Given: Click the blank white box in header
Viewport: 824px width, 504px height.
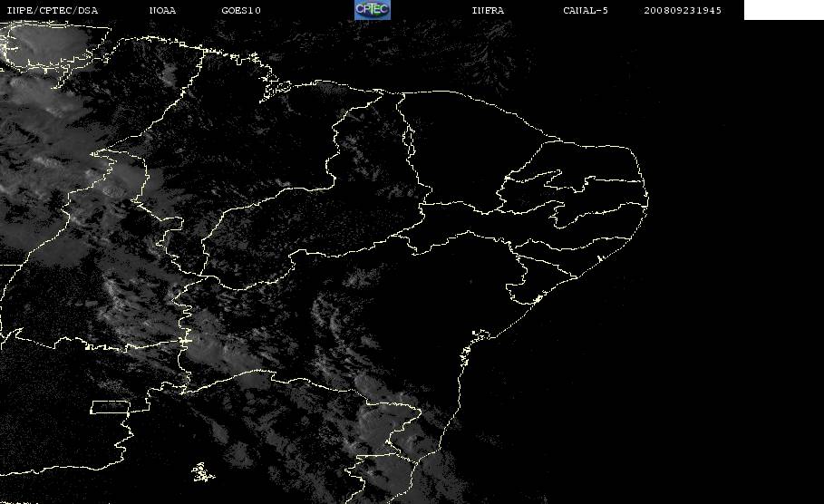Looking at the screenshot, I should 783,10.
